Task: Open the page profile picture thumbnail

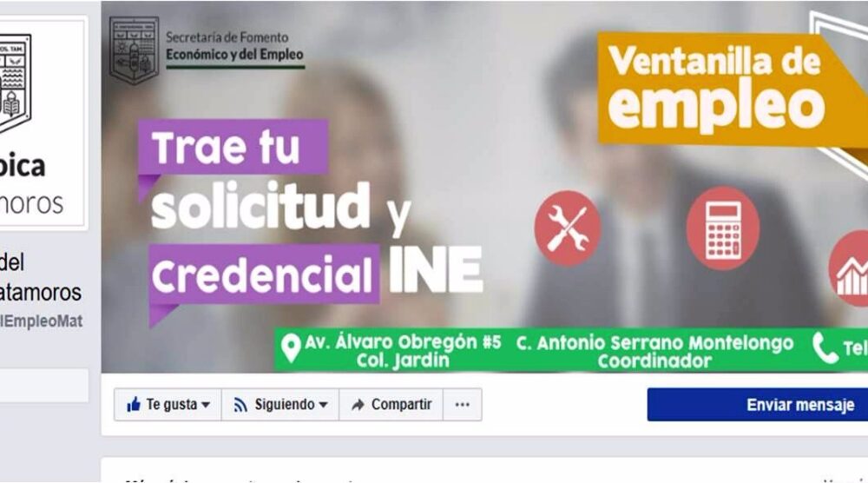Action: click(x=43, y=122)
